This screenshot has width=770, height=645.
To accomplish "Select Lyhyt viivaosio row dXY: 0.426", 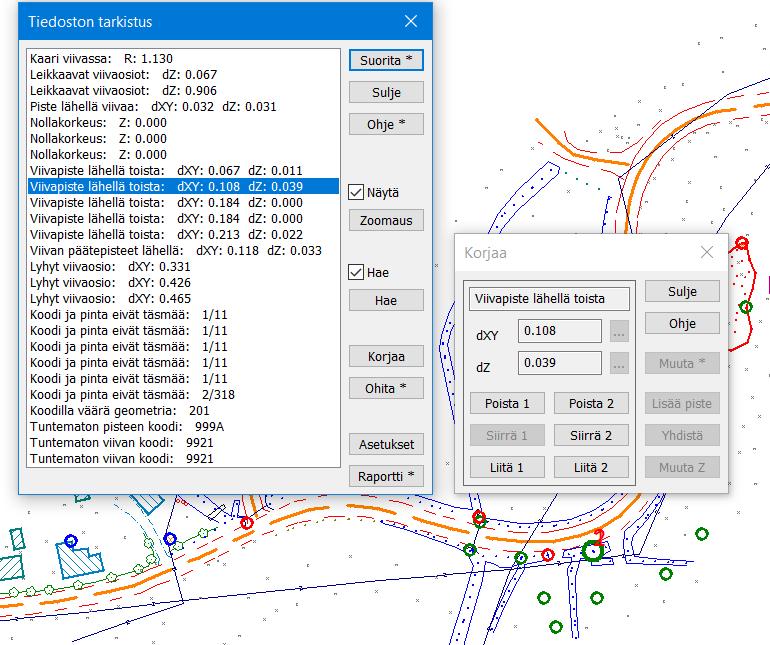I will (x=183, y=282).
